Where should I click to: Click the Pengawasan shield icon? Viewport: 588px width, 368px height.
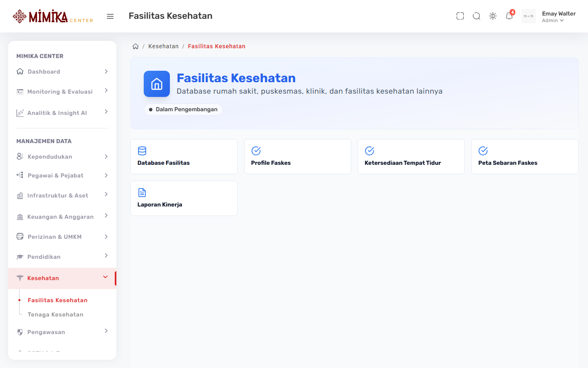coord(20,332)
